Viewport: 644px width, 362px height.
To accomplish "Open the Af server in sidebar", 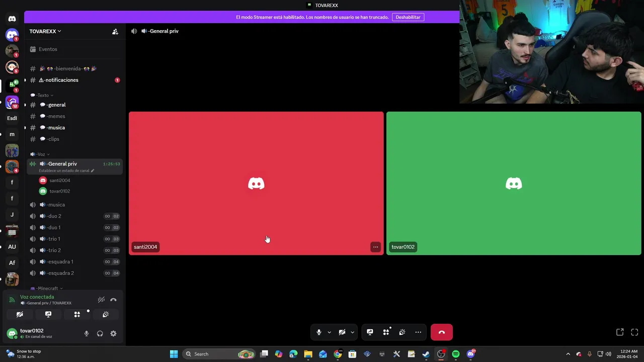I will coord(12,263).
